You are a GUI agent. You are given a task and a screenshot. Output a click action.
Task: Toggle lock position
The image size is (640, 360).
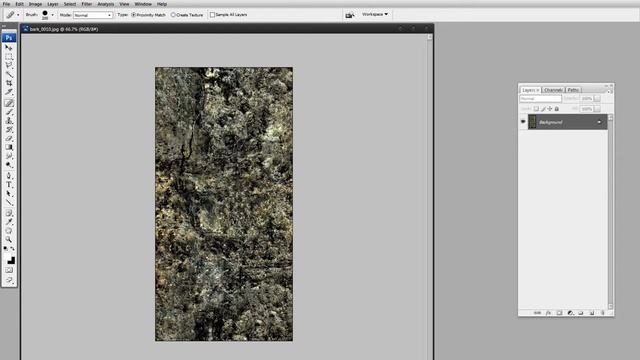[550, 109]
